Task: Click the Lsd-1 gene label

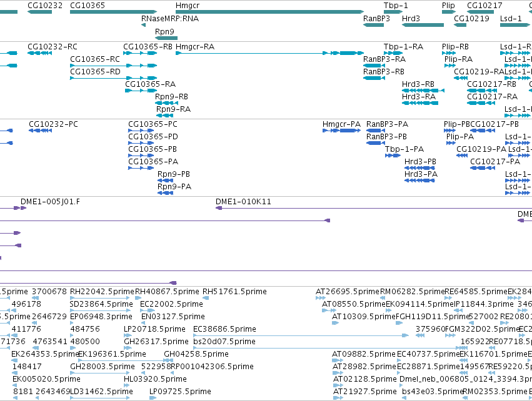Action: (511, 19)
